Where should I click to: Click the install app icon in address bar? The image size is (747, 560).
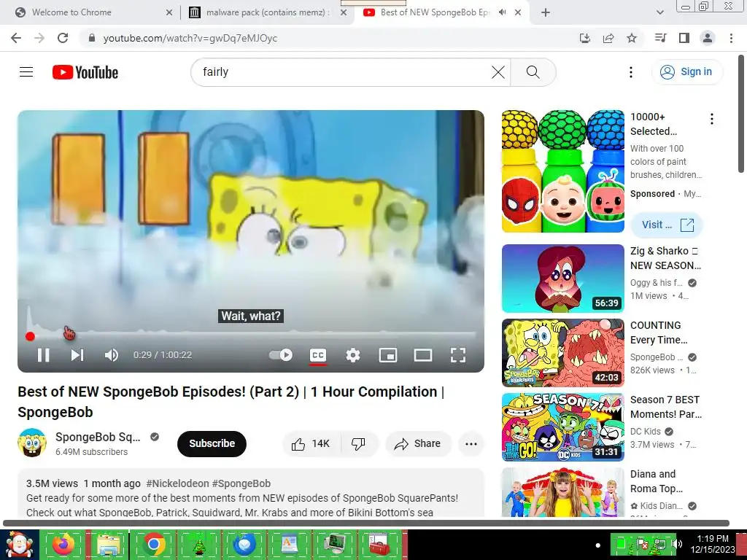(584, 38)
